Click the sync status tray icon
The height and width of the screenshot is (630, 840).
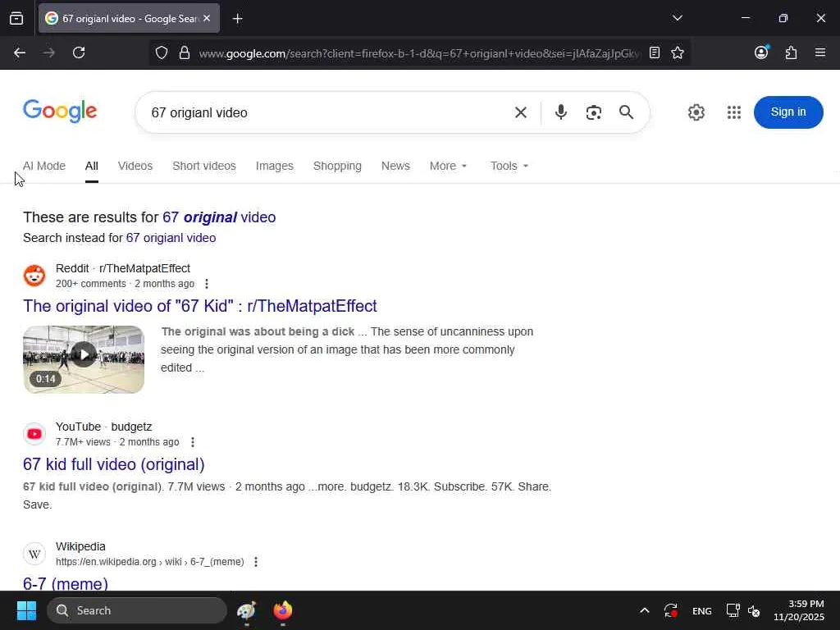[x=671, y=610]
